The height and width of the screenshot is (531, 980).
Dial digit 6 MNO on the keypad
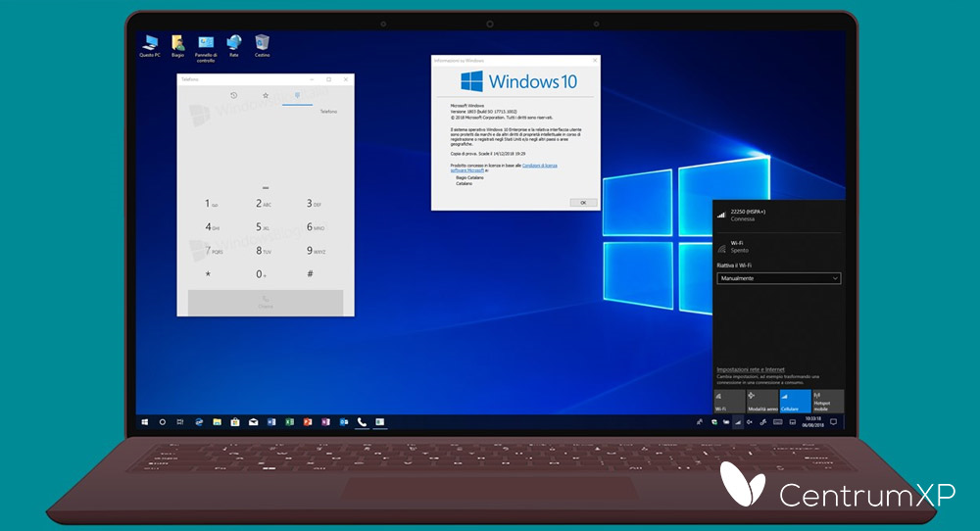point(315,227)
